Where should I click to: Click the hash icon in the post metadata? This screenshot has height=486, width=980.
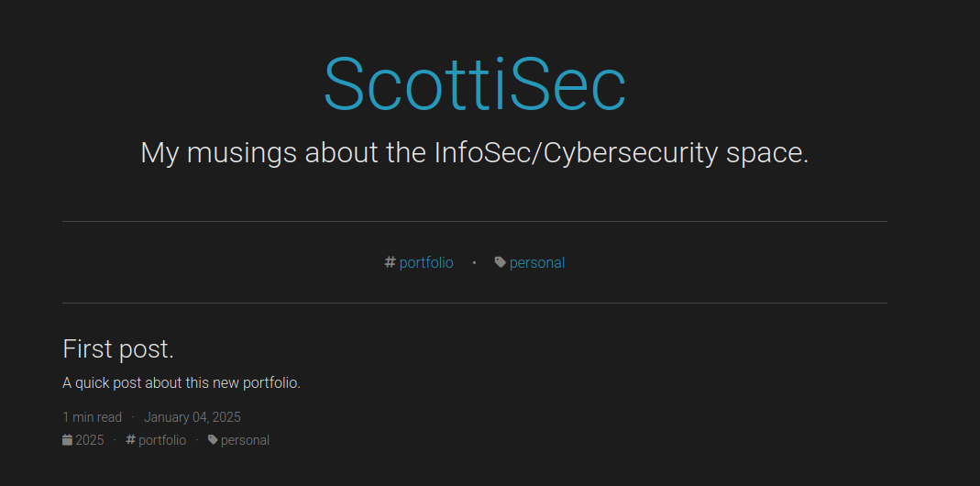click(x=130, y=440)
